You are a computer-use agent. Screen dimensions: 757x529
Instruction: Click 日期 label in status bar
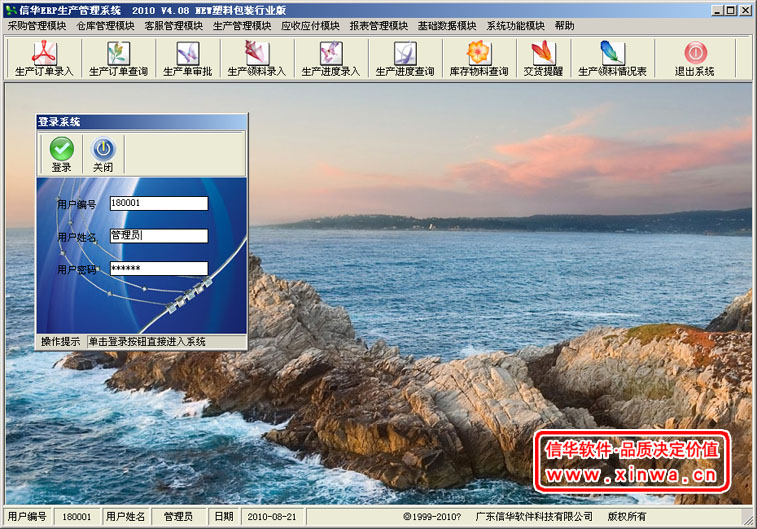[x=224, y=517]
